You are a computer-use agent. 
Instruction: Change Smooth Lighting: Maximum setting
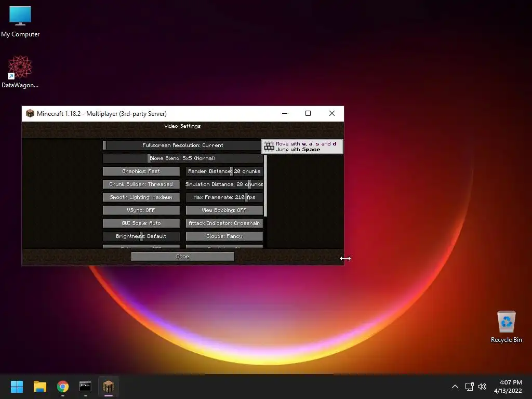coord(141,197)
